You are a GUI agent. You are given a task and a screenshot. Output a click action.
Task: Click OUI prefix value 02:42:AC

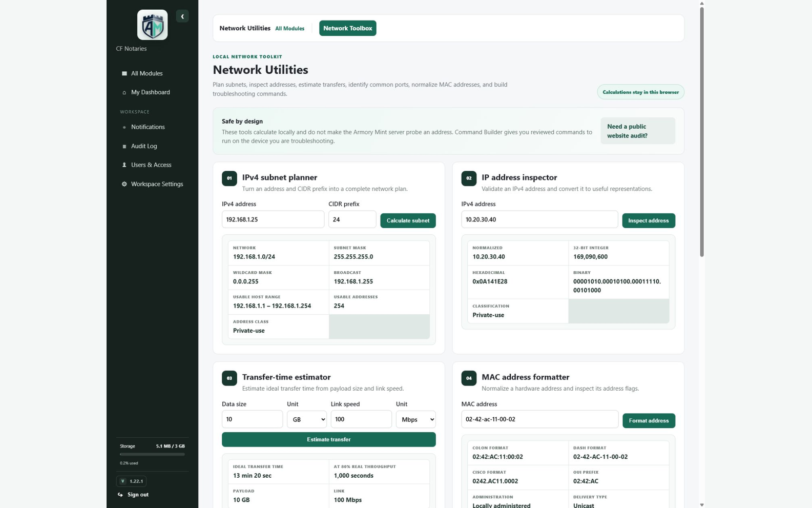(586, 481)
